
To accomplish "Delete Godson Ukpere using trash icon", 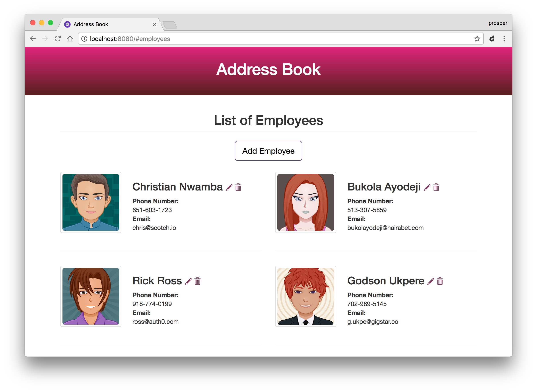I will tap(440, 281).
